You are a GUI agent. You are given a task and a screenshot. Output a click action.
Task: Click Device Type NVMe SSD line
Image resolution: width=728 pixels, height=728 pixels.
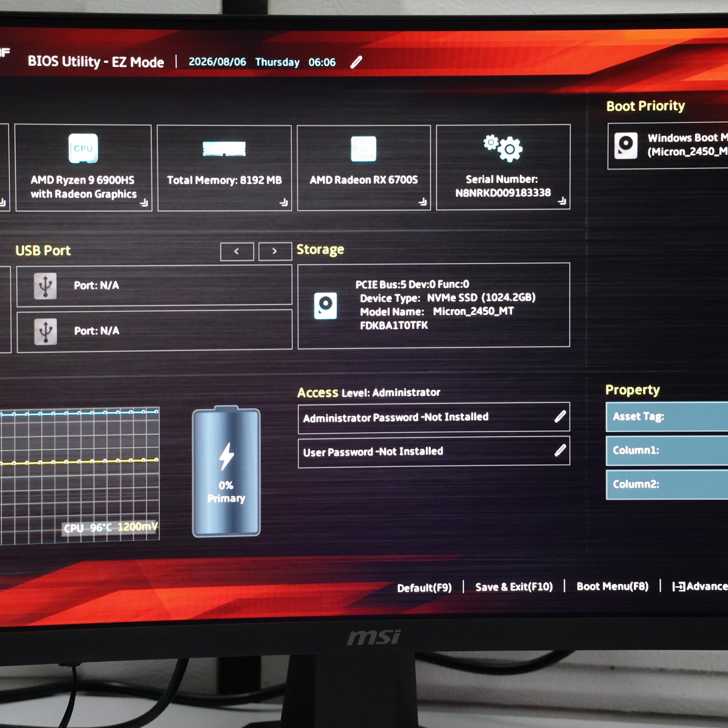pos(448,298)
